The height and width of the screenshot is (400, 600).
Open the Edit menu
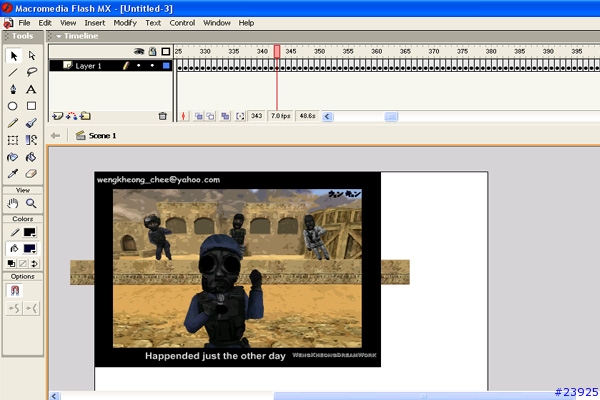pos(45,23)
